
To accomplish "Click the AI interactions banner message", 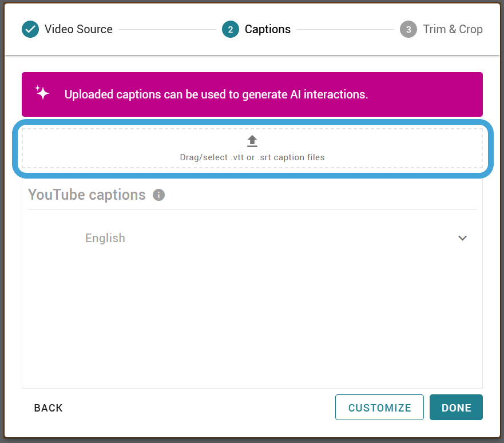I will (216, 94).
